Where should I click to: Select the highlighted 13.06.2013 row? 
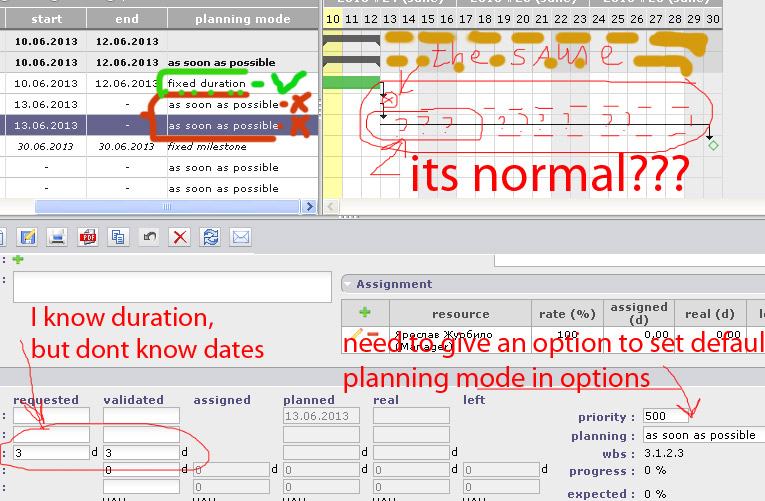coord(159,125)
